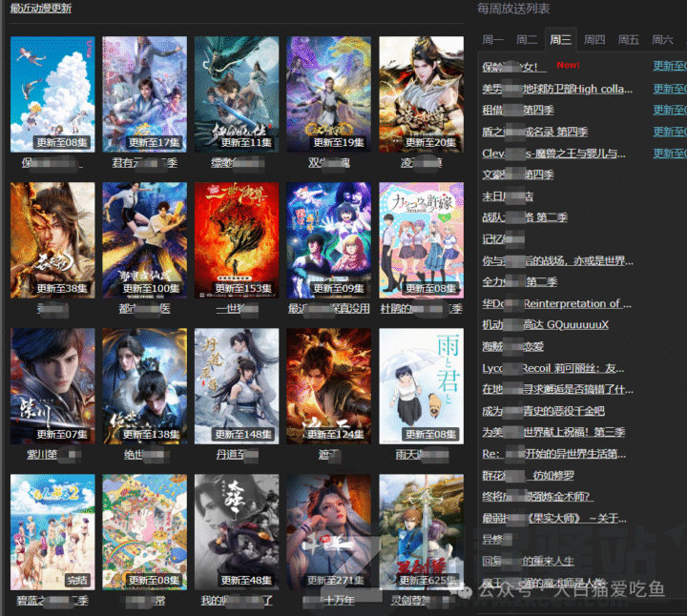The height and width of the screenshot is (616, 687).
Task: Open the 周四 weekday tab
Action: click(594, 40)
